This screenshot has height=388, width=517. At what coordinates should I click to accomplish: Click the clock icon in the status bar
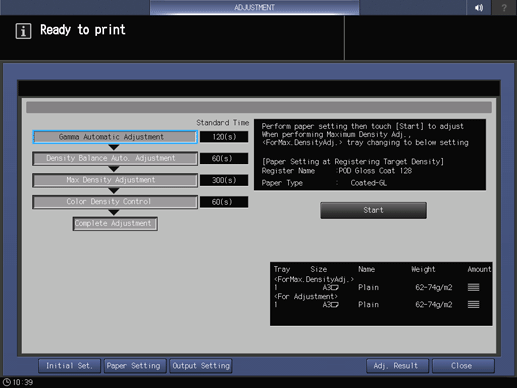coord(7,382)
